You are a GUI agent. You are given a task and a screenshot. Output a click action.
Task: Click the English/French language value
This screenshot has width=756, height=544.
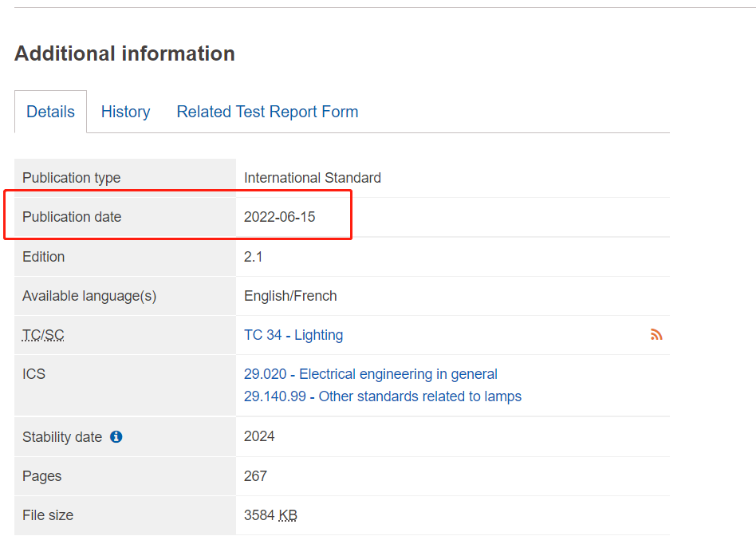click(x=290, y=296)
